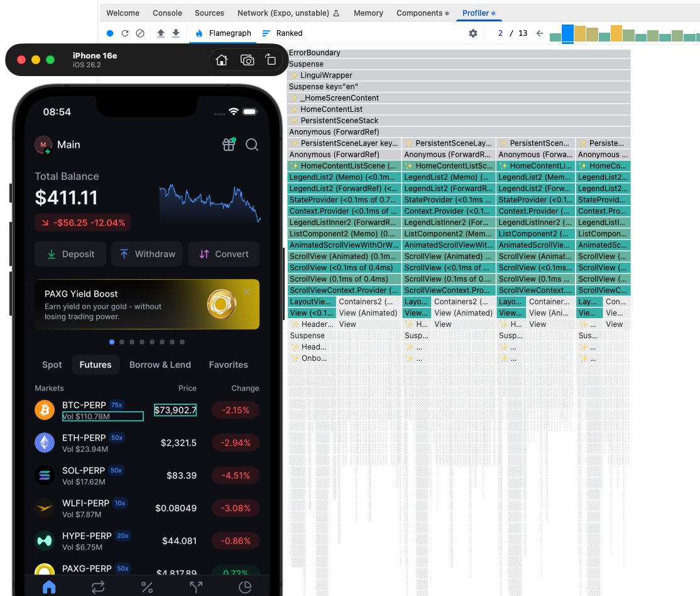Take simulator screenshot with camera icon
Image resolution: width=700 pixels, height=596 pixels.
click(247, 60)
